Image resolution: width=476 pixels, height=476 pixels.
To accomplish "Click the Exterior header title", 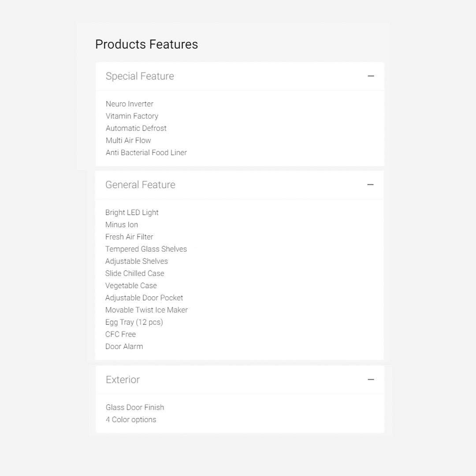I will click(x=123, y=379).
